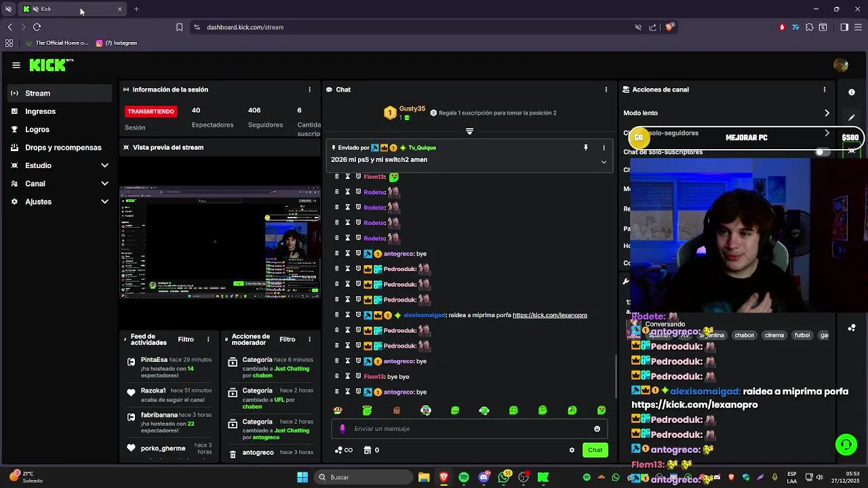Open 'The Official Home o...' bookmark

pyautogui.click(x=56, y=43)
